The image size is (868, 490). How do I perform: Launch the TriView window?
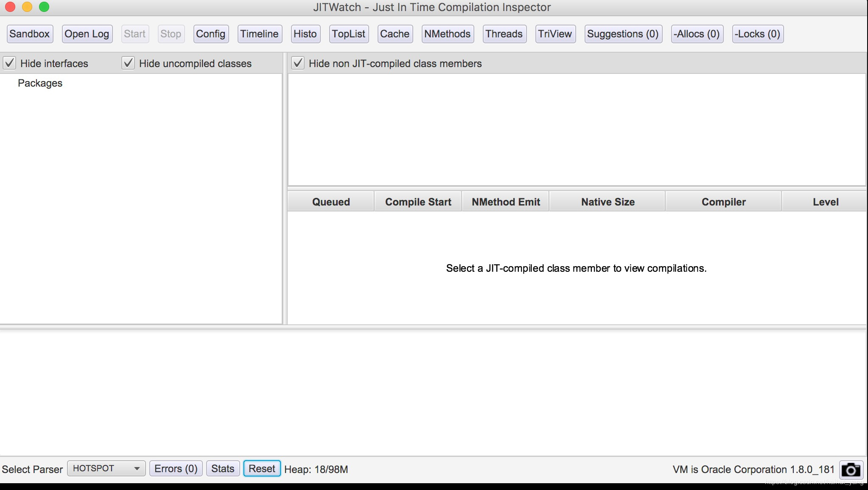(555, 34)
